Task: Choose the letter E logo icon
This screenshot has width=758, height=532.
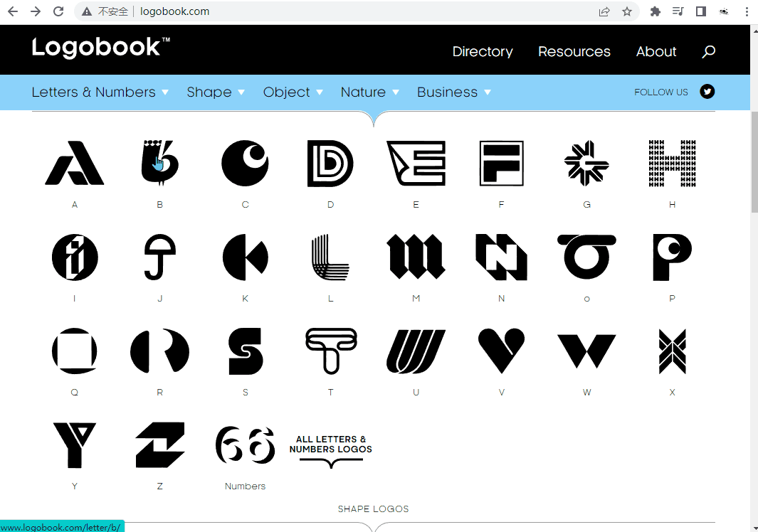Action: coord(416,164)
